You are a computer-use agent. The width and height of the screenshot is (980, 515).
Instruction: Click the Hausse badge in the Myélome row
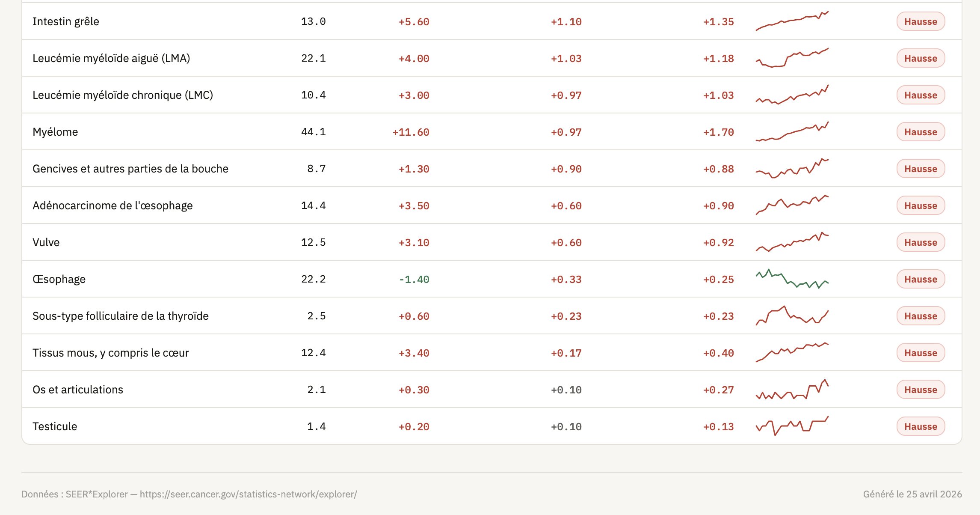(921, 132)
